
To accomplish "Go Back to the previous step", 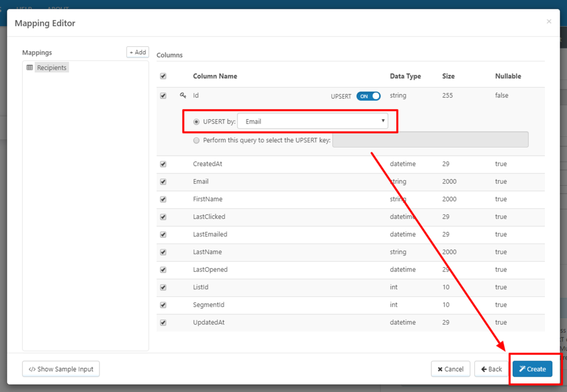I will pos(491,369).
